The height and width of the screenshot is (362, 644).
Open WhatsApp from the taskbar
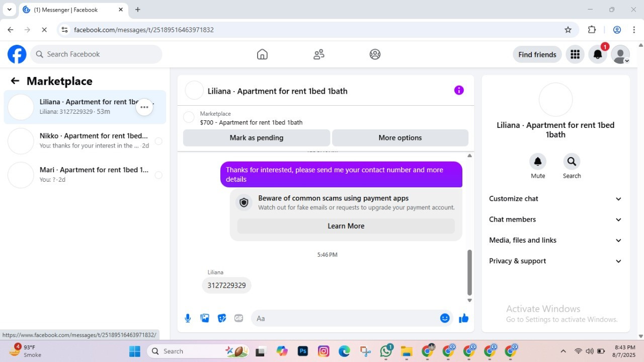point(386,351)
